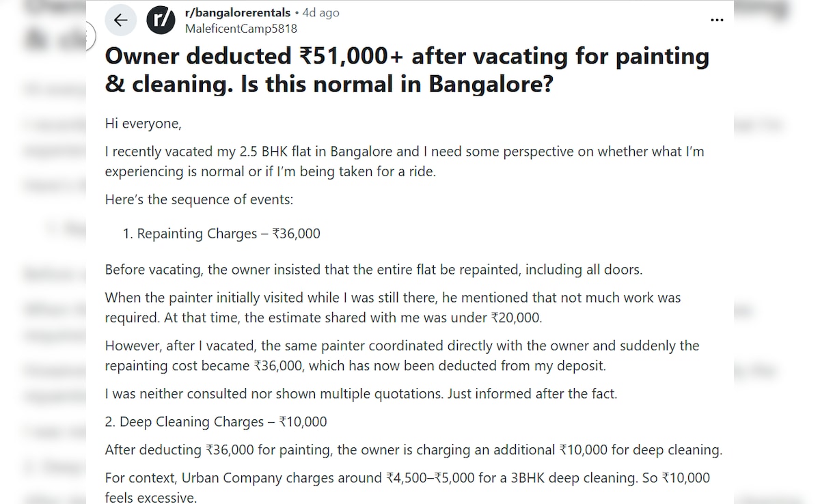Image resolution: width=820 pixels, height=504 pixels.
Task: Click list item 'Repainting Charges – ₹36,000'
Action: (x=227, y=233)
